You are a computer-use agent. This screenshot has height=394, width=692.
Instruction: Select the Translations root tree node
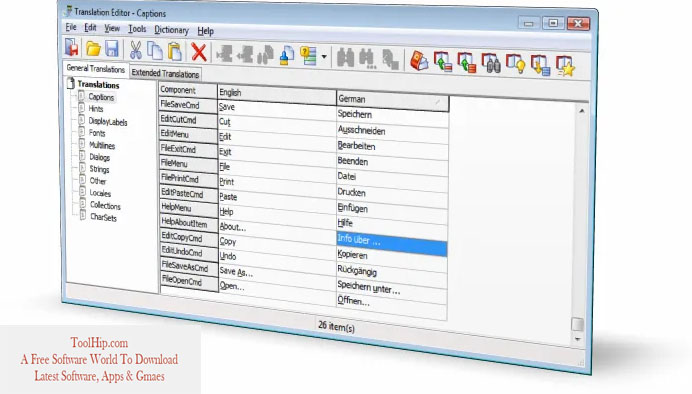98,85
